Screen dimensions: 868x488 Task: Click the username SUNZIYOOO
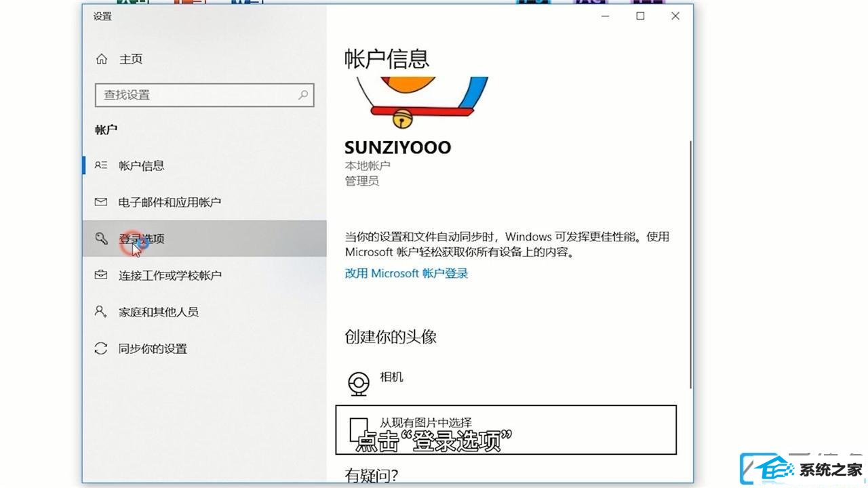(398, 147)
